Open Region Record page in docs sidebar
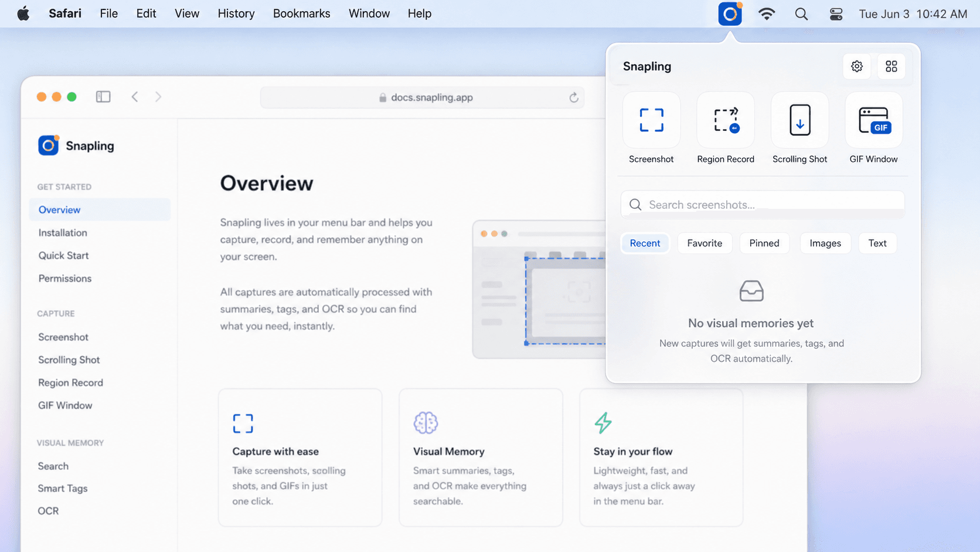This screenshot has height=552, width=980. 70,383
